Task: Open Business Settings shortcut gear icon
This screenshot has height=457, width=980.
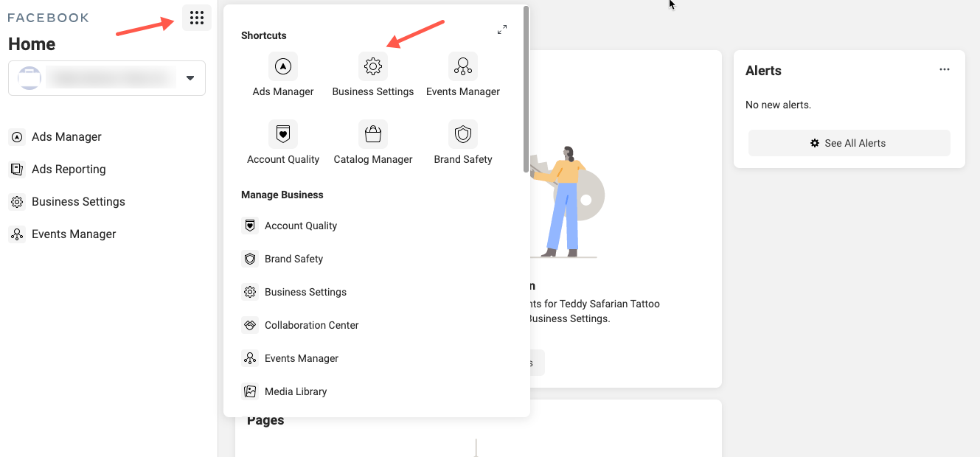Action: click(373, 66)
